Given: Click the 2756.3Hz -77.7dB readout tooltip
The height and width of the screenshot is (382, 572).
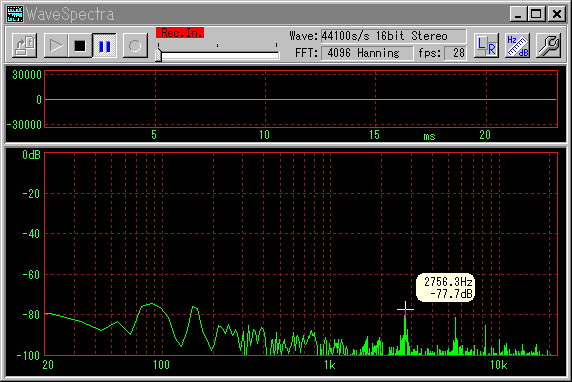Looking at the screenshot, I should (445, 288).
